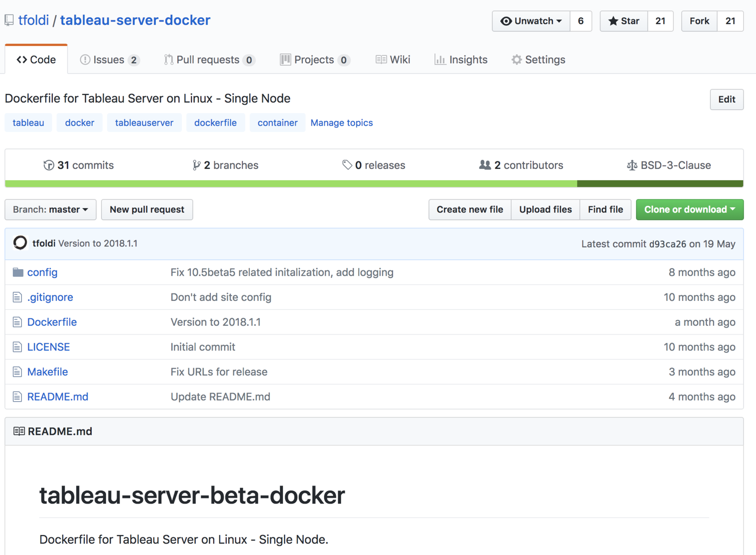The width and height of the screenshot is (756, 555).
Task: Open the config folder
Action: (x=42, y=272)
